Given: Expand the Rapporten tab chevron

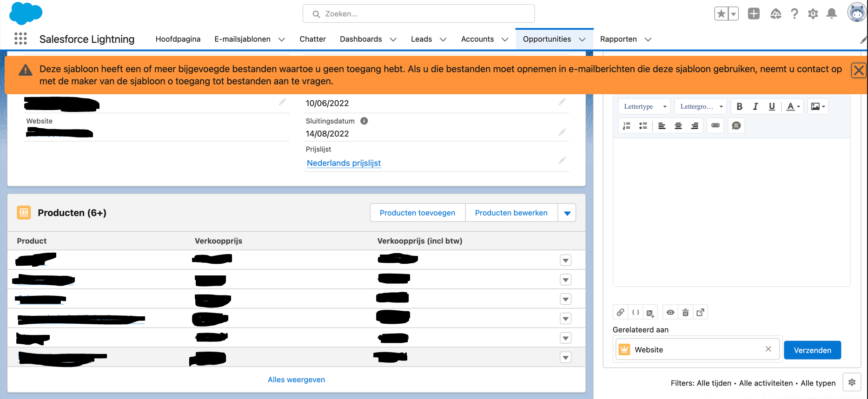Looking at the screenshot, I should click(648, 39).
